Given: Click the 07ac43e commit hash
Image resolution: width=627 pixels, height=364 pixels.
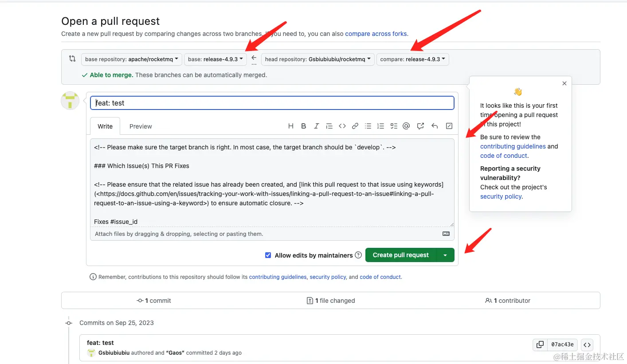Looking at the screenshot, I should (562, 344).
